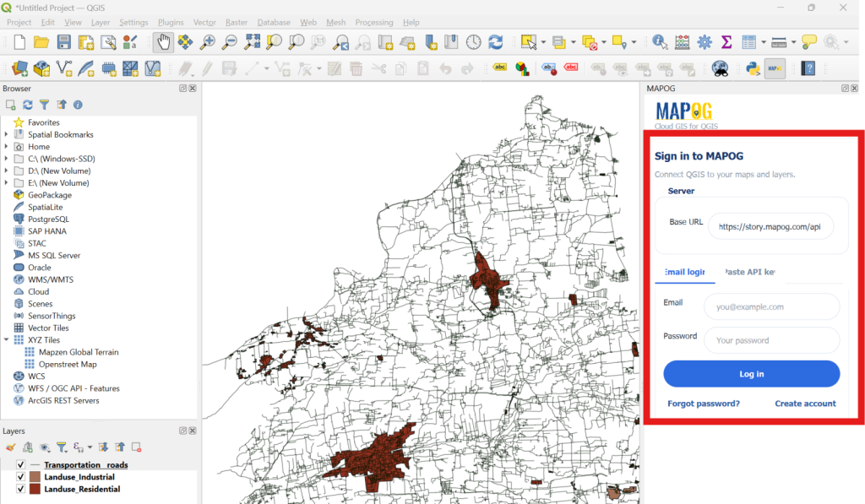Screen dimensions: 865x504
Task: Select Pan Map to Selection tool
Action: [185, 42]
